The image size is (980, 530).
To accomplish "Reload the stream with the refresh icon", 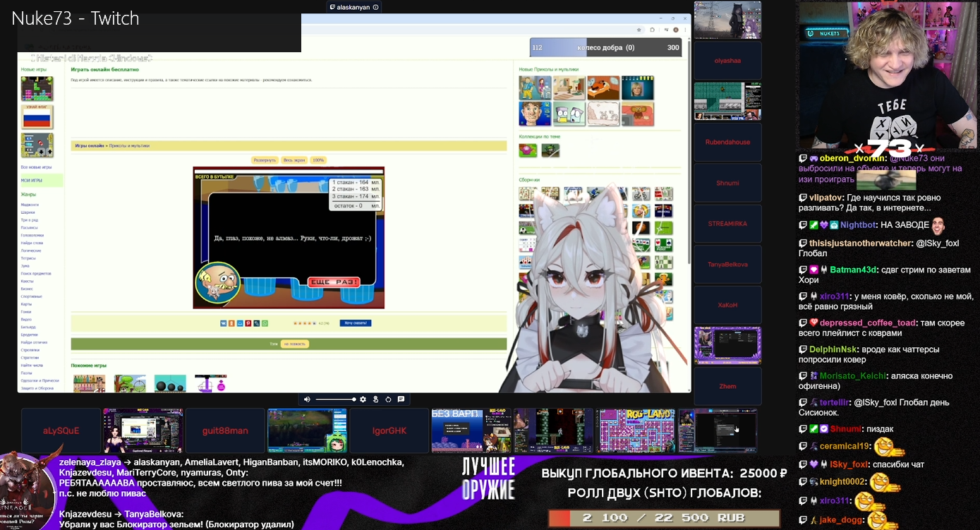I will [388, 399].
